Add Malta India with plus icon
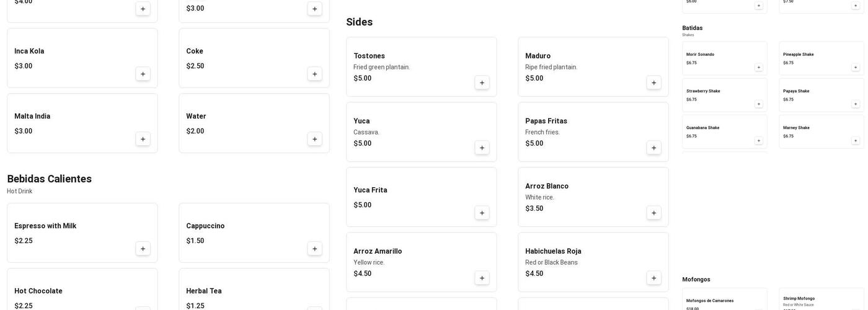Image resolution: width=868 pixels, height=310 pixels. [x=143, y=139]
